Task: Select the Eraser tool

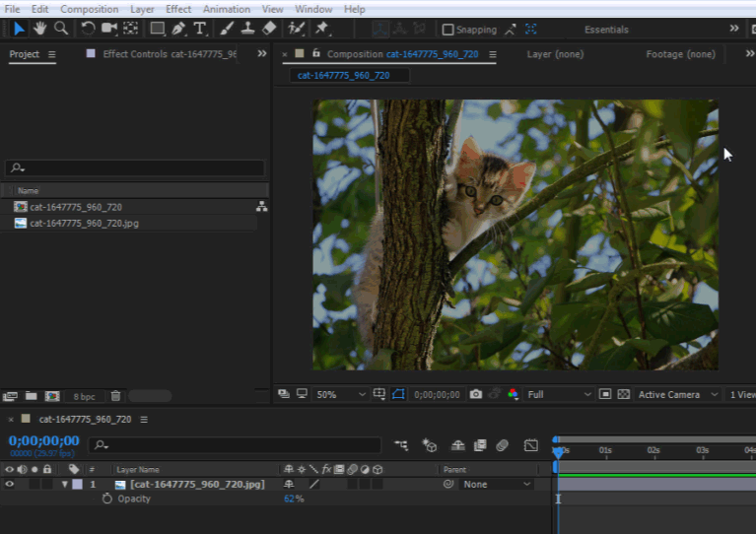Action: tap(270, 29)
